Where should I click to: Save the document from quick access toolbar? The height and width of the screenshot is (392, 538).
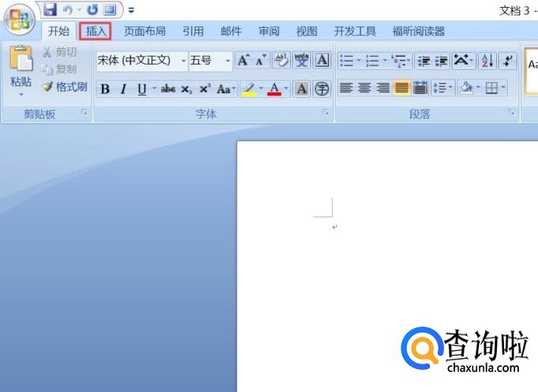point(50,9)
